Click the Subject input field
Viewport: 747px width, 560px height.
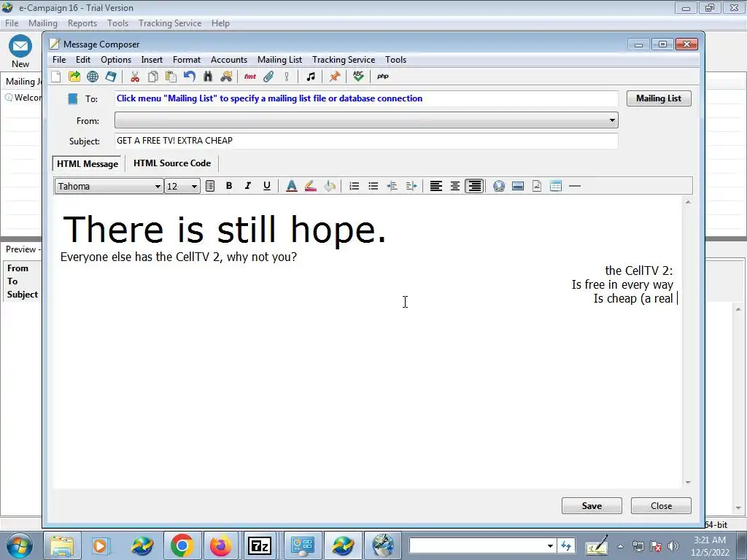pyautogui.click(x=366, y=141)
